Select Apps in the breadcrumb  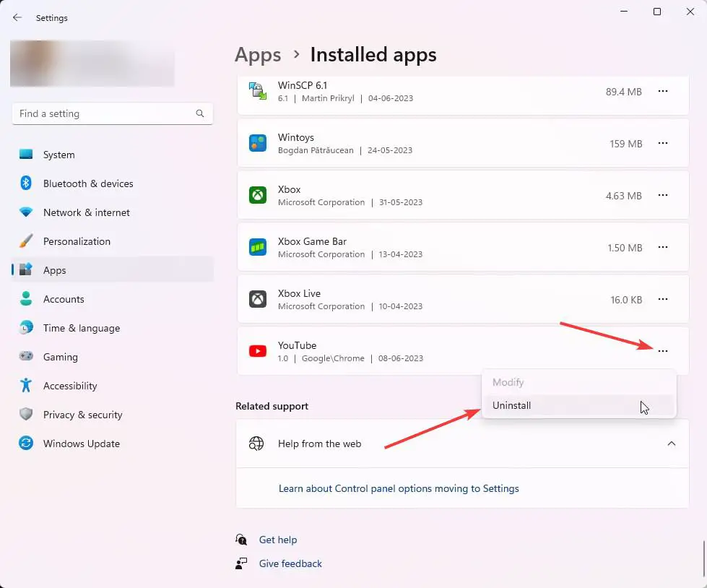[x=258, y=54]
